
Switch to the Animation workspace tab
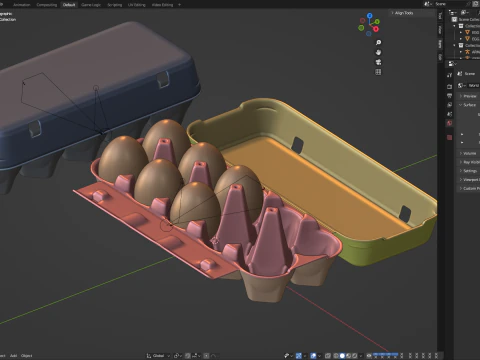coord(21,5)
